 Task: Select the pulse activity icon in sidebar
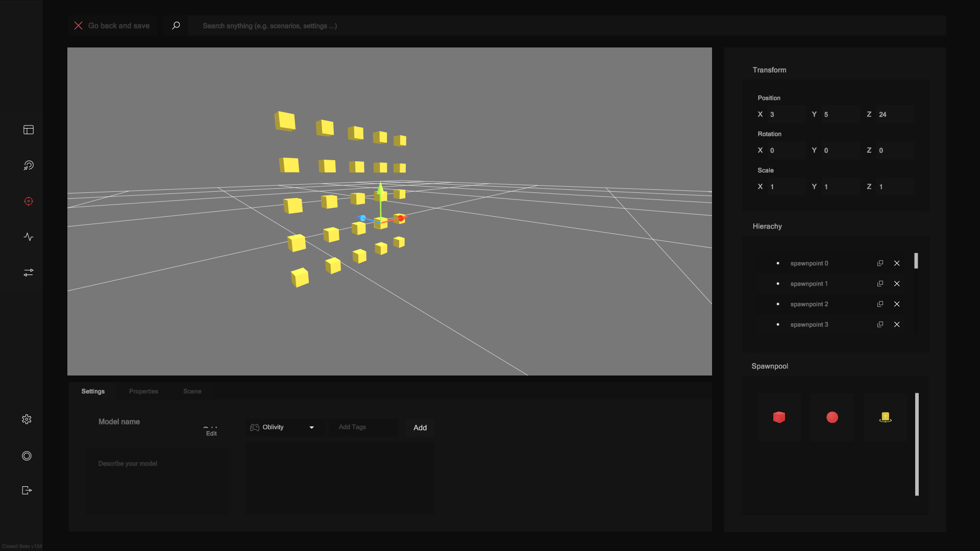coord(29,237)
